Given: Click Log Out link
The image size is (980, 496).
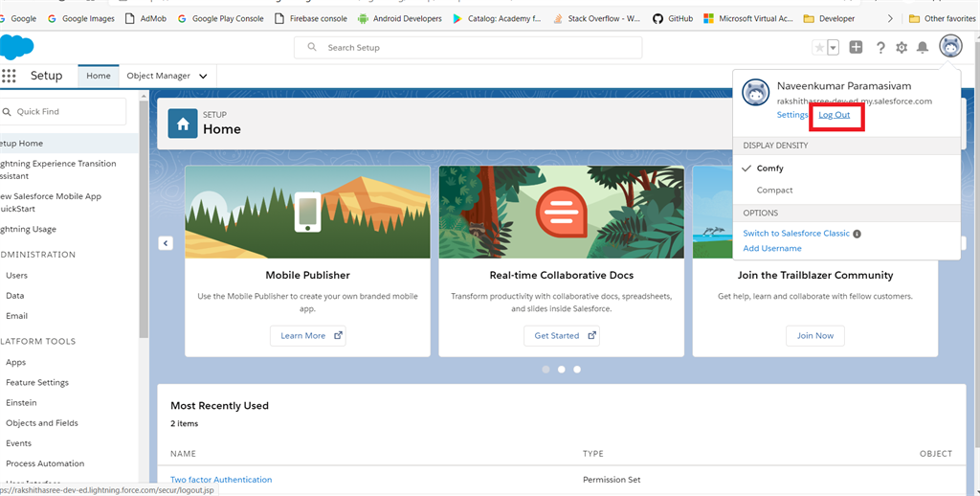Looking at the screenshot, I should tap(835, 115).
